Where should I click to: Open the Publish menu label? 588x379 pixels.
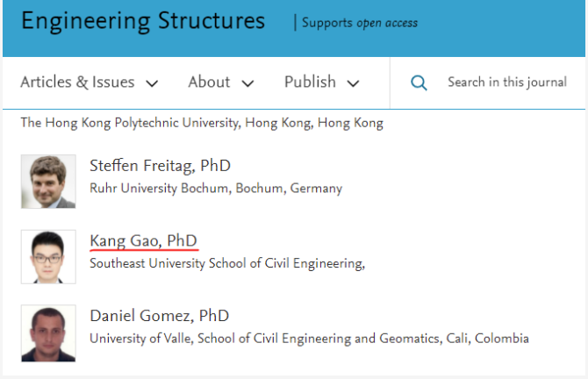[310, 82]
